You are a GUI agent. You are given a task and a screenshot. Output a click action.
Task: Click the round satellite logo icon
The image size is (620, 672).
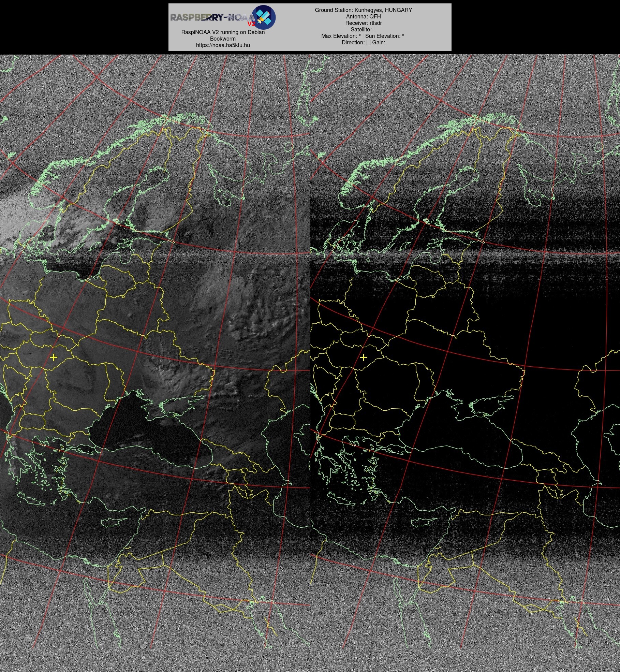264,17
